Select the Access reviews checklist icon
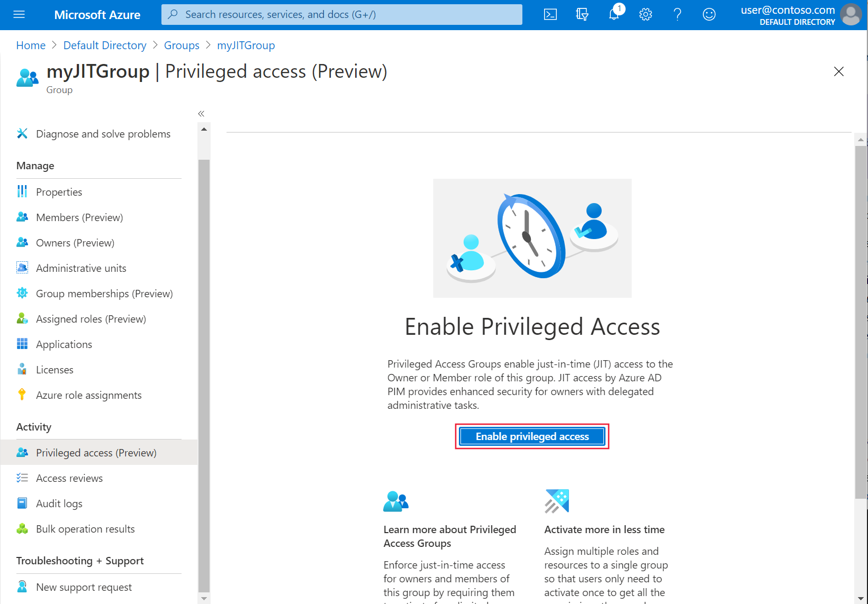Image resolution: width=868 pixels, height=604 pixels. tap(22, 478)
